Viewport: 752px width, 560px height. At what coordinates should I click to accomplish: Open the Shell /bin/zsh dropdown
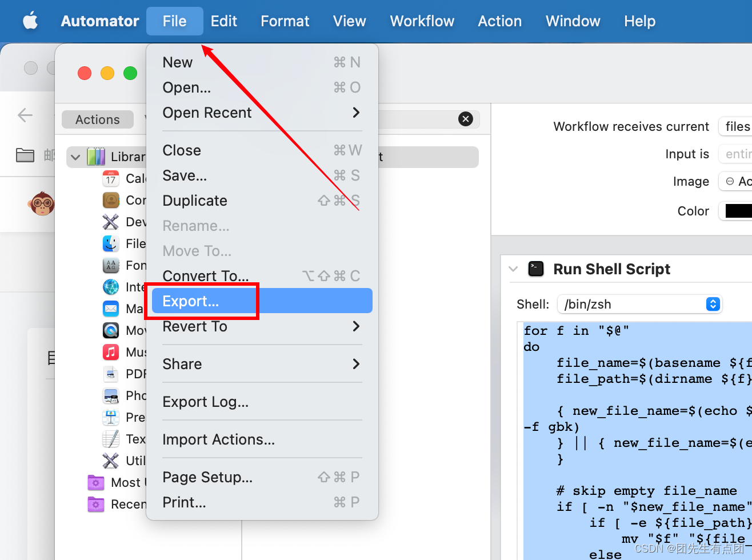pyautogui.click(x=639, y=304)
